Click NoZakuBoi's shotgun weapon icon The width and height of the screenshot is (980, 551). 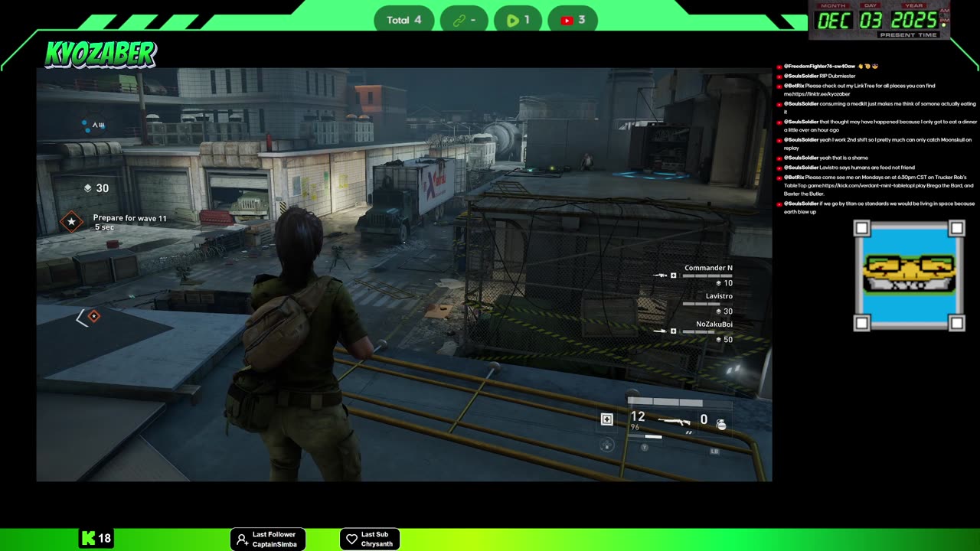[x=660, y=331]
